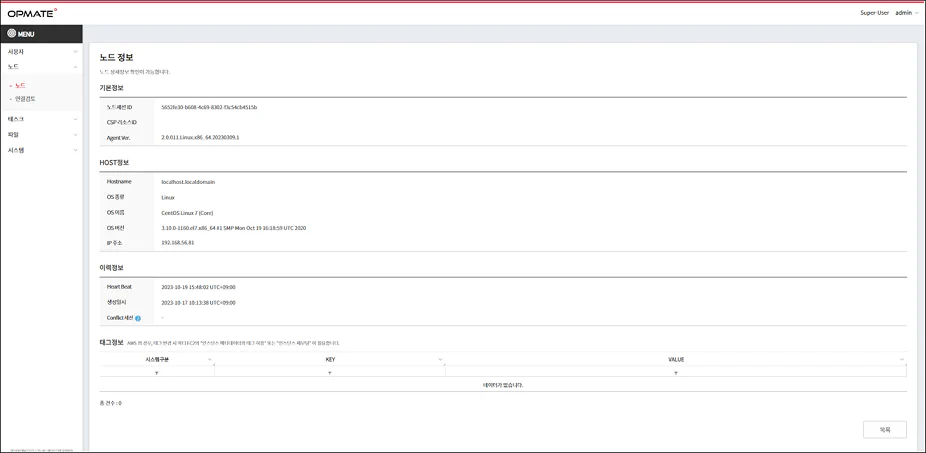Click the OS 이름 value CentOS Linux 7 (Core)
Viewport: 926px width, 453px height.
click(x=188, y=213)
